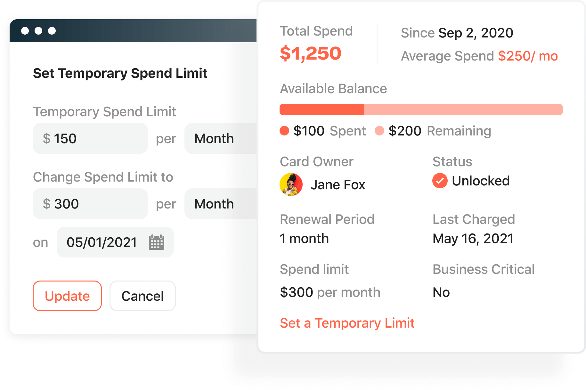586x392 pixels.
Task: Toggle the card lock state via checkmark badge
Action: point(440,181)
